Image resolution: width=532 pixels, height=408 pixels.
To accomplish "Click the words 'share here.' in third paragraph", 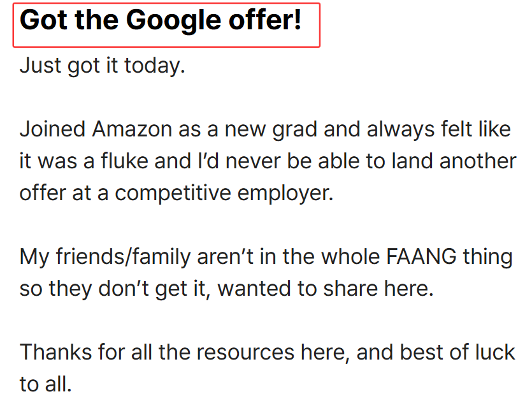I will click(378, 289).
